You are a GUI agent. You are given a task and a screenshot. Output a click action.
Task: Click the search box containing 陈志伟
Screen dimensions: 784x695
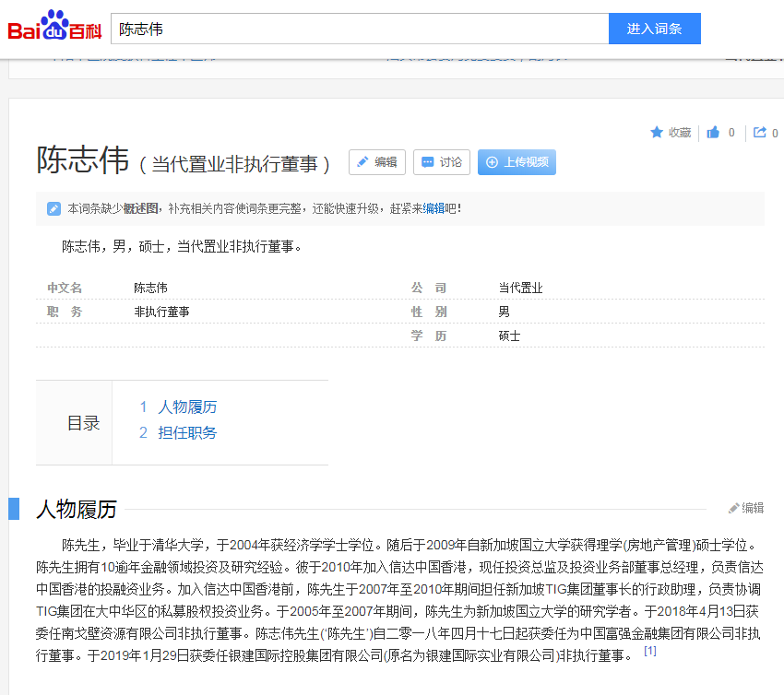click(x=360, y=29)
